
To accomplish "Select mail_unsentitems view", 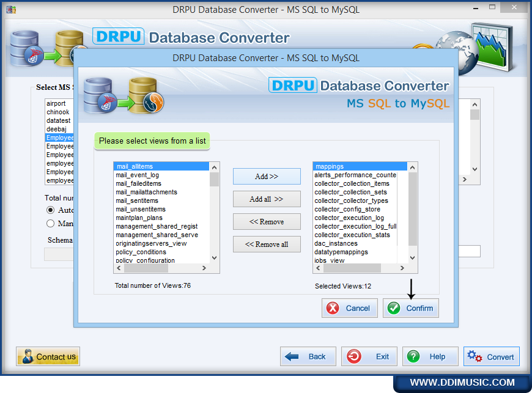I will (161, 209).
